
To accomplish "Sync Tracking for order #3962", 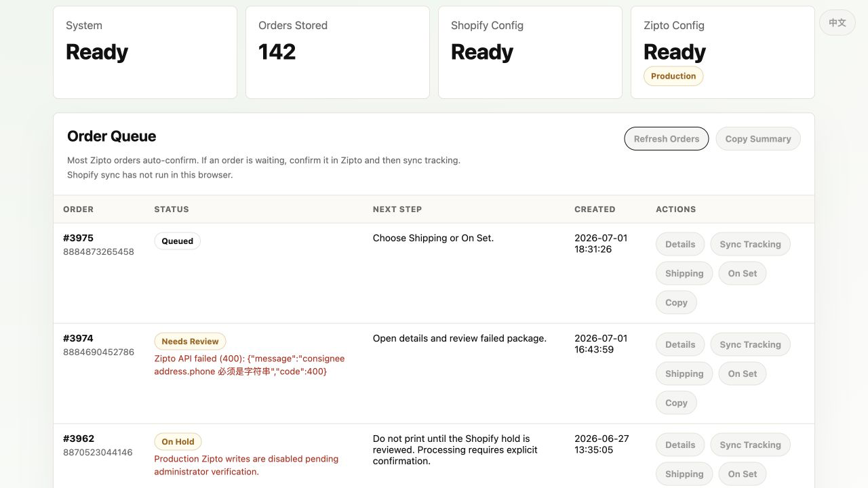I will tap(750, 445).
